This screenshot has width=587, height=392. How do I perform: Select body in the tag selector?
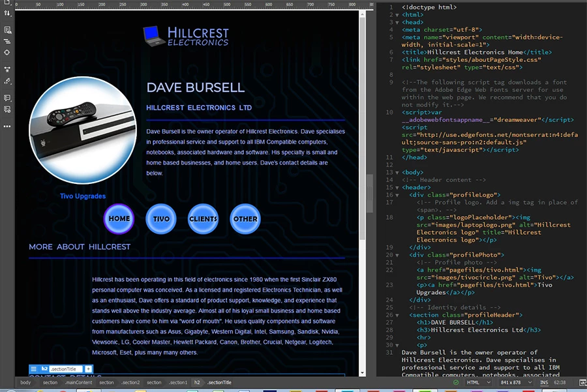click(x=25, y=382)
